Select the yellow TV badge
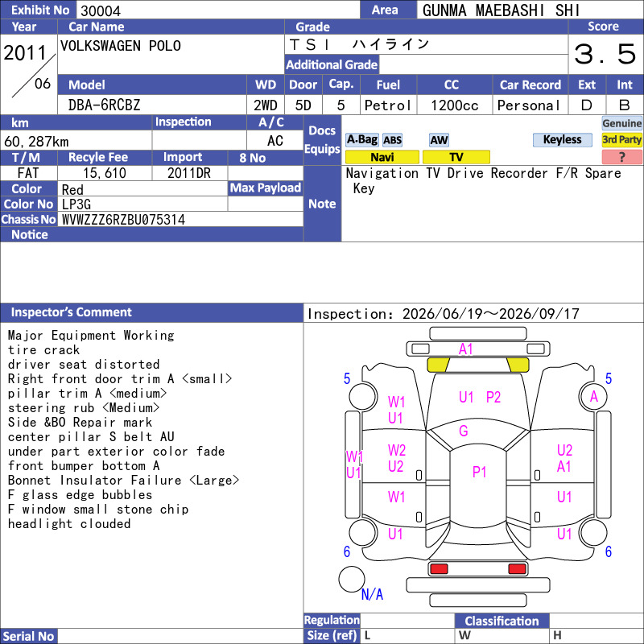The height and width of the screenshot is (644, 644). click(456, 157)
